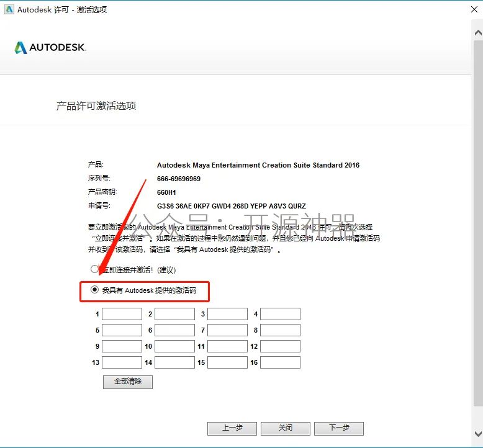The image size is (483, 448).
Task: Click activation code field 4
Action: coord(280,314)
